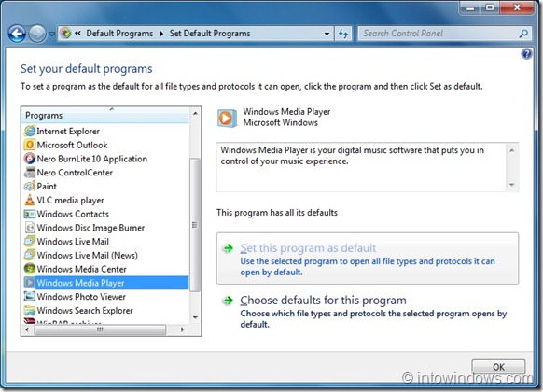This screenshot has width=543, height=392.
Task: Click the Paint palette icon
Action: (x=30, y=186)
